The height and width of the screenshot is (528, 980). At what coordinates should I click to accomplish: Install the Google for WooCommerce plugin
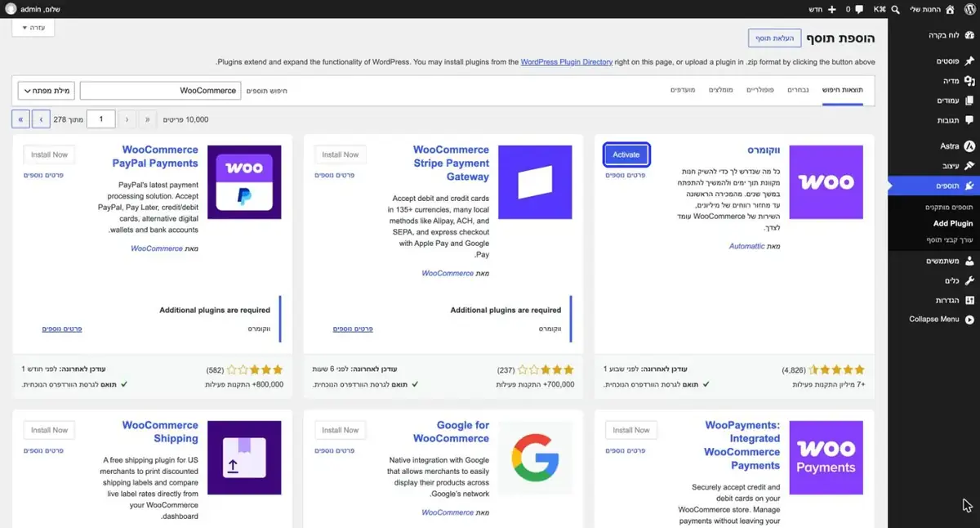pos(340,430)
